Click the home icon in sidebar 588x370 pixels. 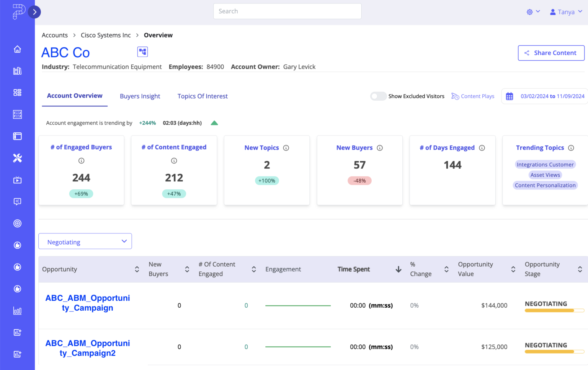[x=17, y=49]
